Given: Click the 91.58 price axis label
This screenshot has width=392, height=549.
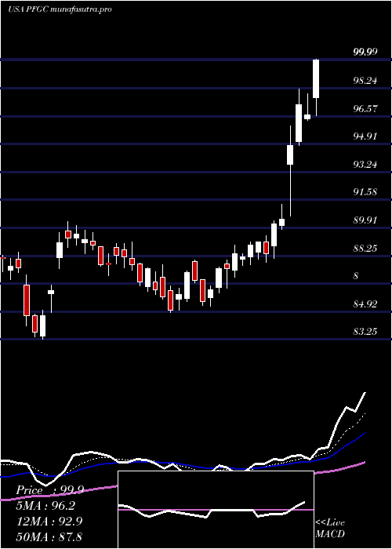Looking at the screenshot, I should [365, 192].
